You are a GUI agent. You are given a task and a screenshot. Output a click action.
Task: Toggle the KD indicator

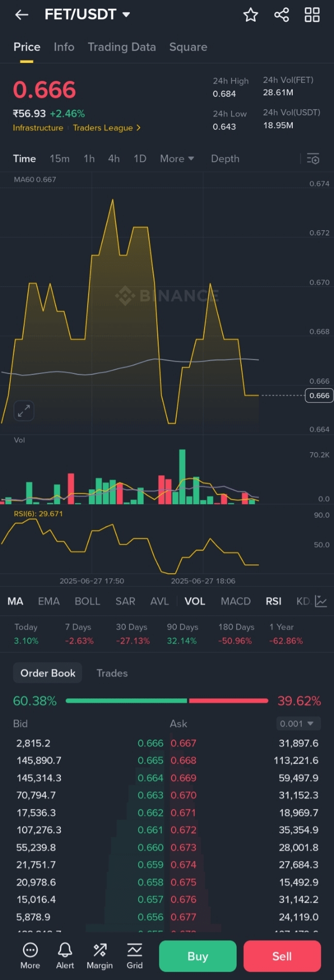[x=303, y=601]
